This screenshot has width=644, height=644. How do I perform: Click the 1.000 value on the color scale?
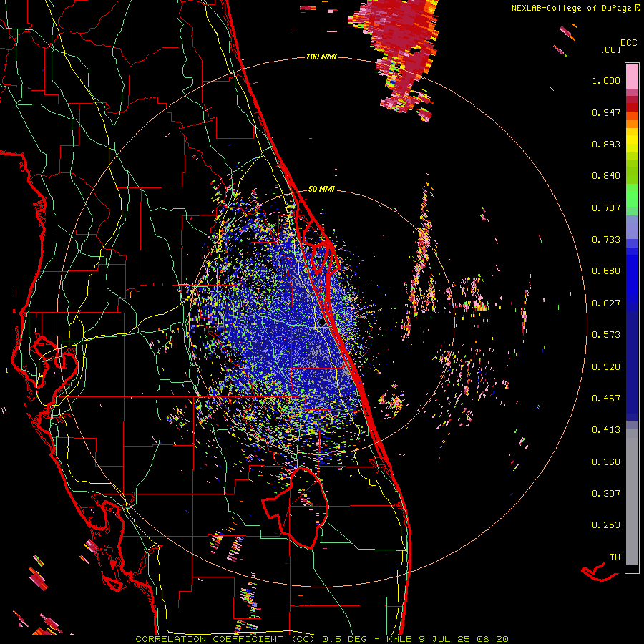click(606, 80)
